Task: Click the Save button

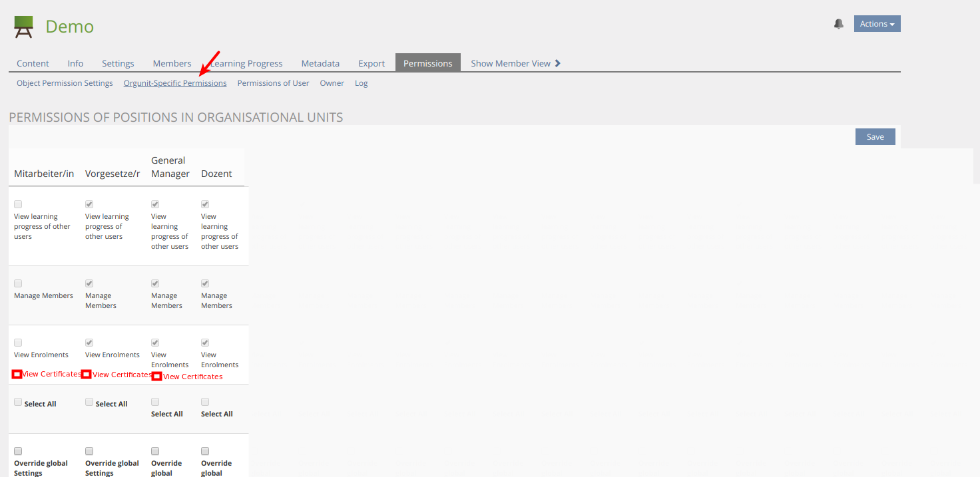Action: [x=875, y=136]
